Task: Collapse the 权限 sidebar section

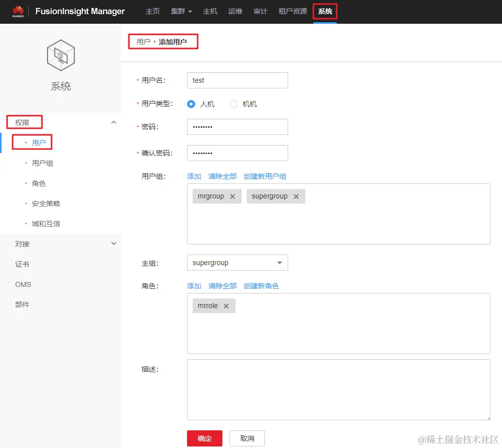Action: pos(114,122)
